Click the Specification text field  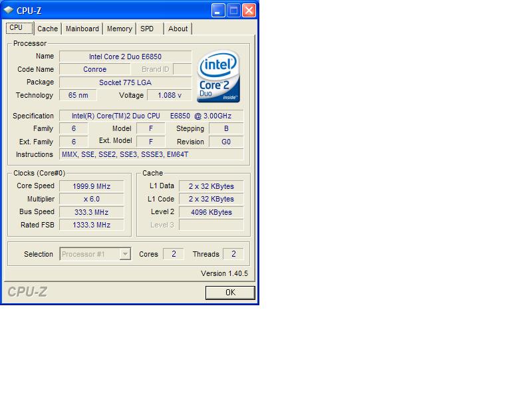click(151, 116)
